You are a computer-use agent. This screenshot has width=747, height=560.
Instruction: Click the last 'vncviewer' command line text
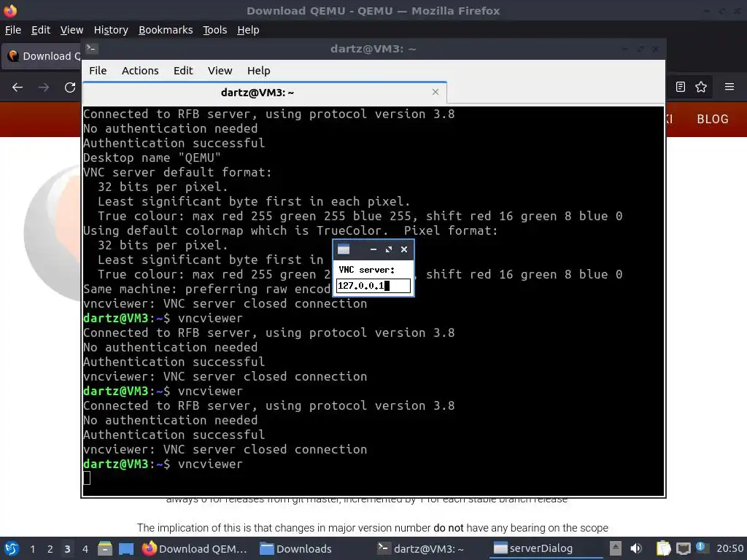pos(210,464)
